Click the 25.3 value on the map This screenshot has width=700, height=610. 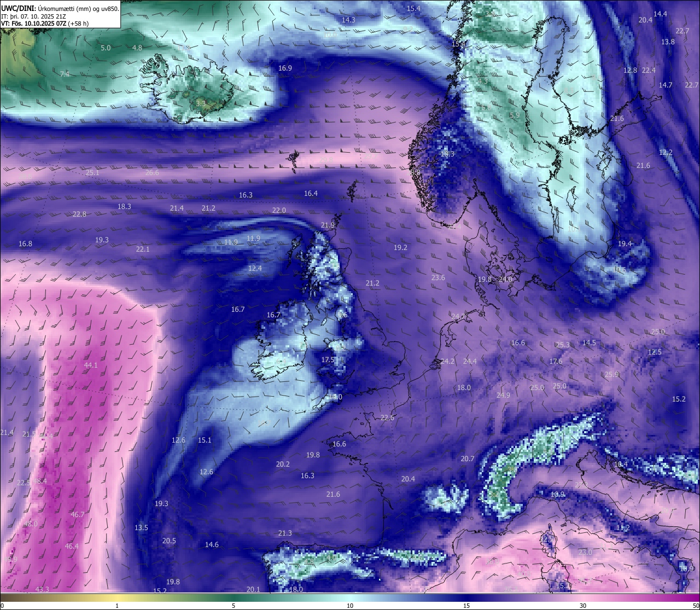point(563,345)
